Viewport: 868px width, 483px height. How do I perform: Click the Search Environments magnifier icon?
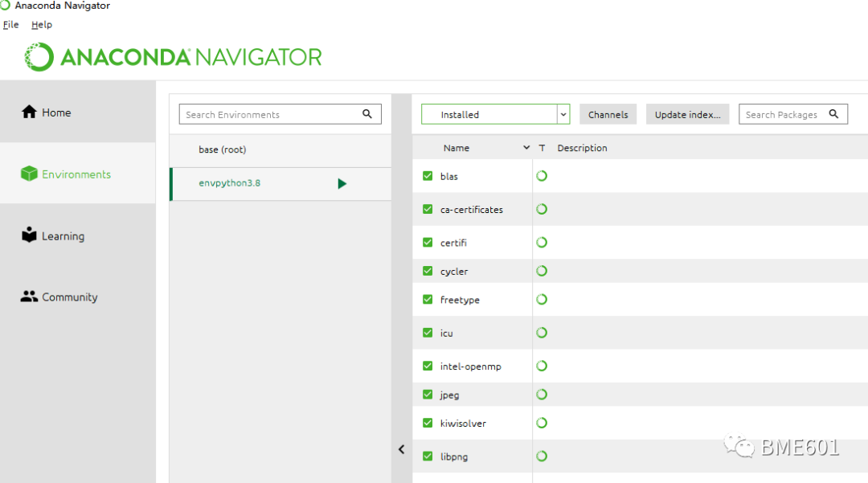[367, 114]
